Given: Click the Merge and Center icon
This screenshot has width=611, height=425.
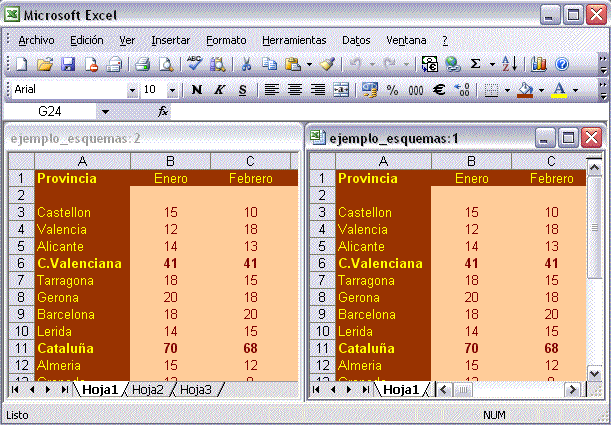Looking at the screenshot, I should (341, 90).
